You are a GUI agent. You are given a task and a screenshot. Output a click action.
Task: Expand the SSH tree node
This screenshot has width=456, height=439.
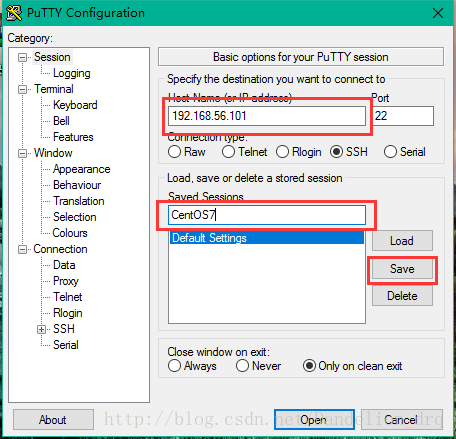pos(41,329)
